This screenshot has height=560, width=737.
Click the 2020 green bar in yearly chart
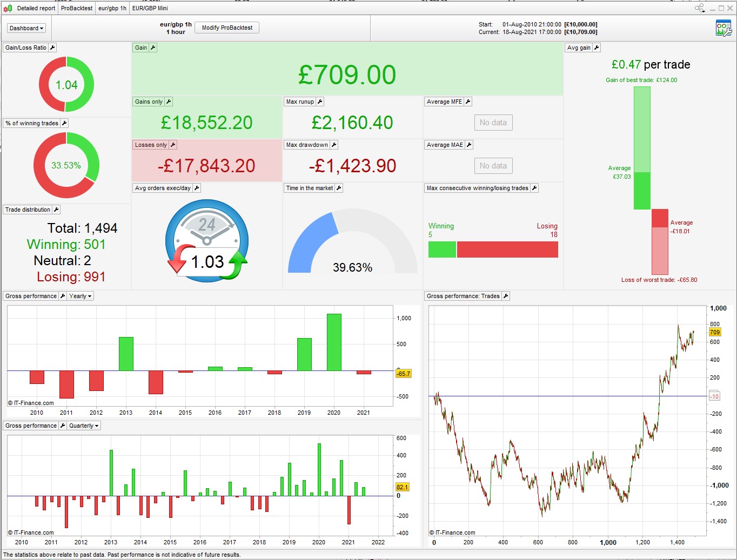pyautogui.click(x=334, y=342)
